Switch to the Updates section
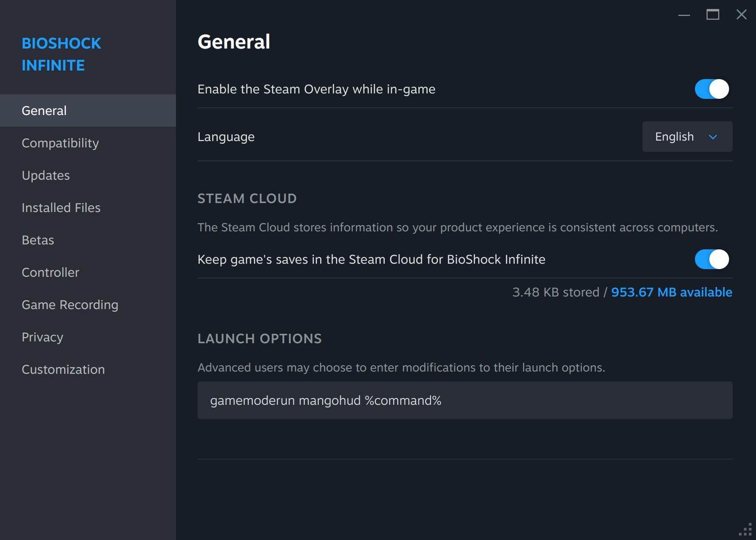Image resolution: width=756 pixels, height=540 pixels. (46, 175)
